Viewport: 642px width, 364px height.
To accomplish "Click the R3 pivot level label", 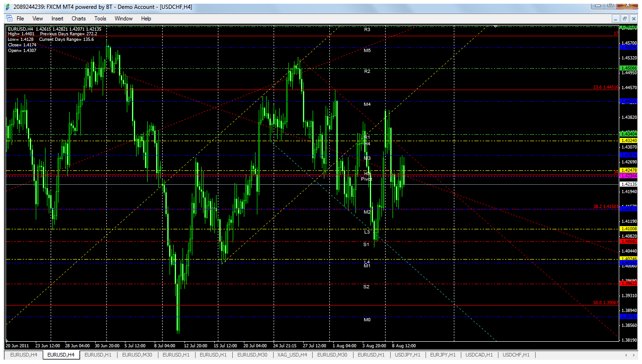I will (367, 29).
